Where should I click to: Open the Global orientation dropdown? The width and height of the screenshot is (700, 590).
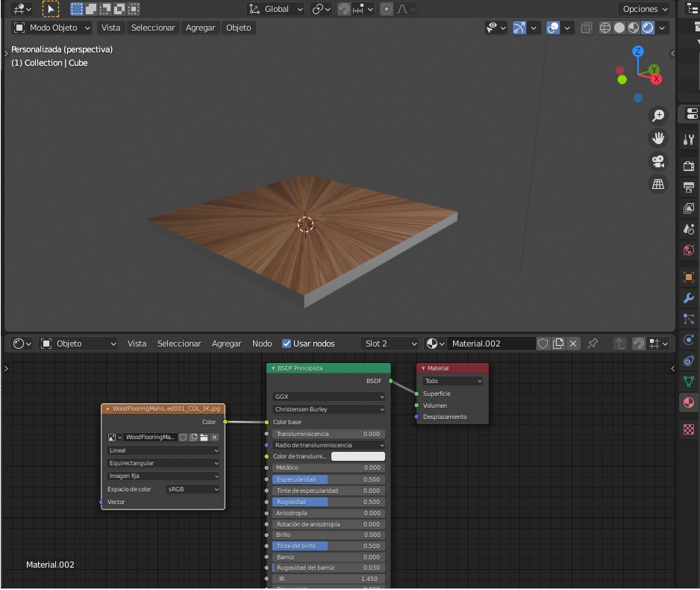click(276, 9)
